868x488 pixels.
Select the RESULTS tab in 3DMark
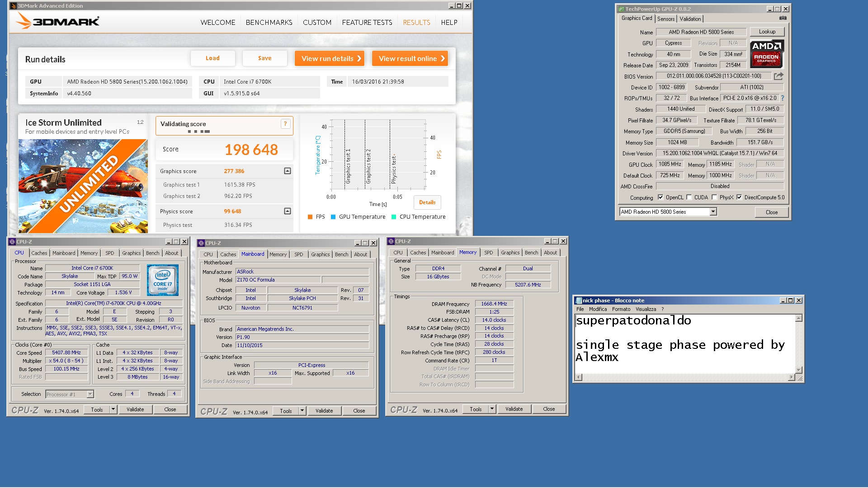[416, 22]
